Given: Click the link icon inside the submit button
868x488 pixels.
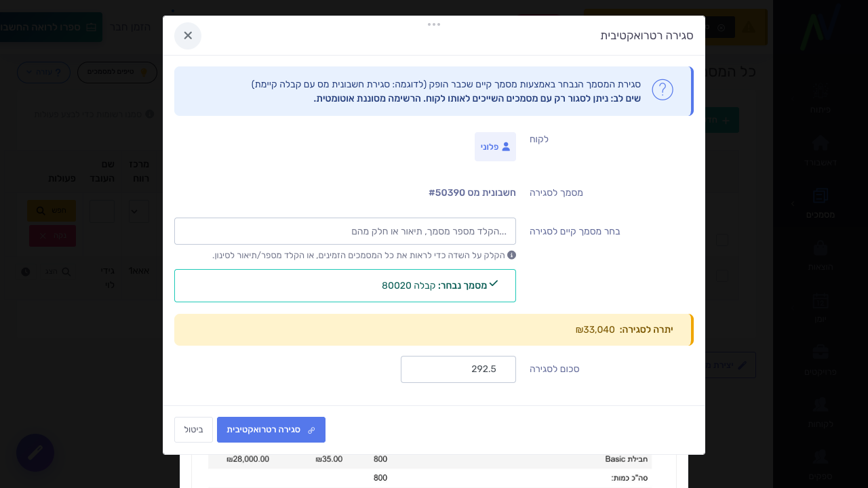Looking at the screenshot, I should pos(311,430).
